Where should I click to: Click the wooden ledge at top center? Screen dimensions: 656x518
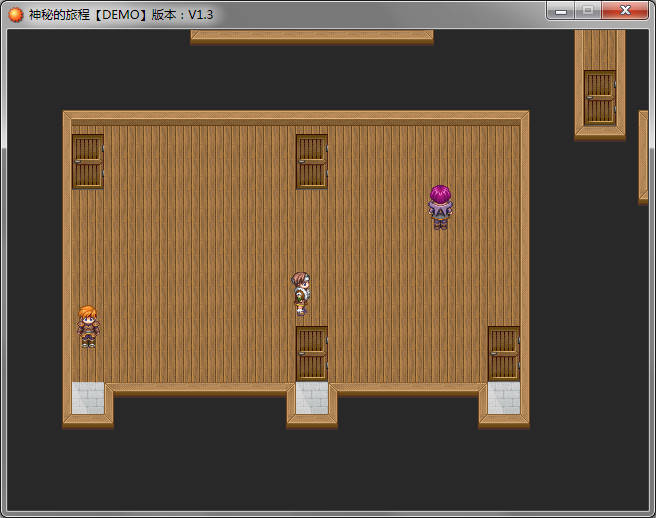pos(311,35)
